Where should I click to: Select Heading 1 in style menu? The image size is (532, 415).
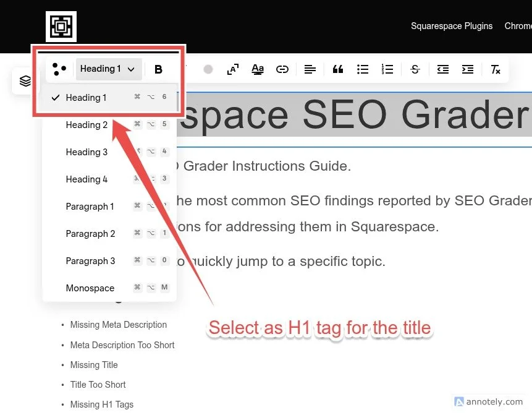click(x=109, y=98)
